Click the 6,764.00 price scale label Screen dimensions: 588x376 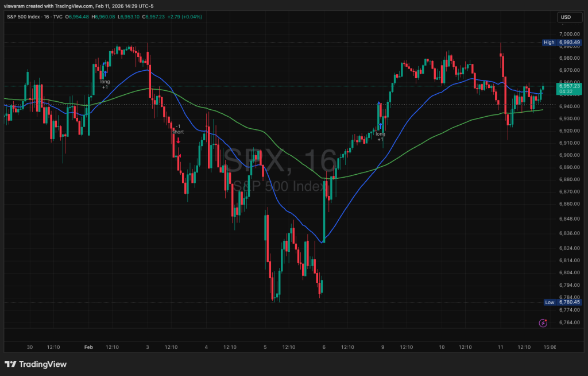(569, 322)
